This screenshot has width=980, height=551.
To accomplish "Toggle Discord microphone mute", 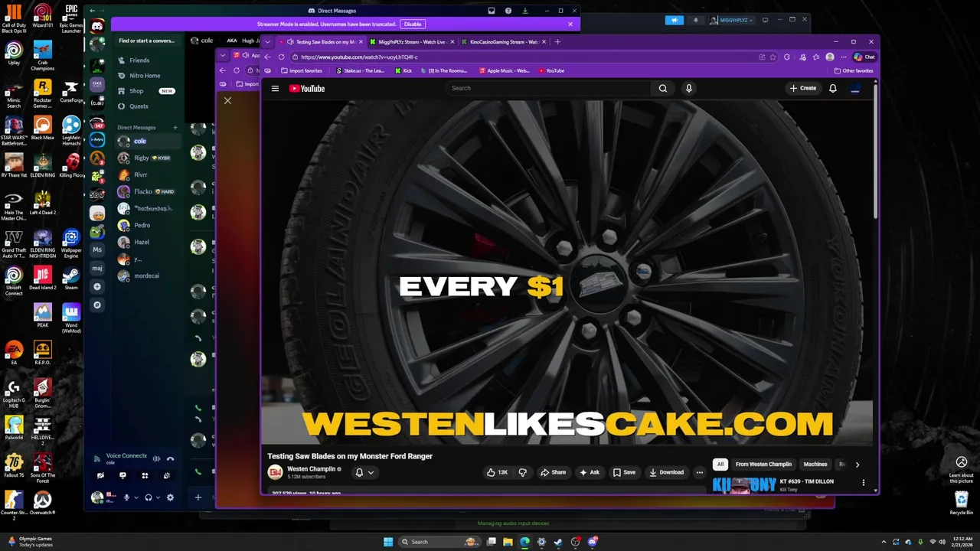I will (127, 497).
